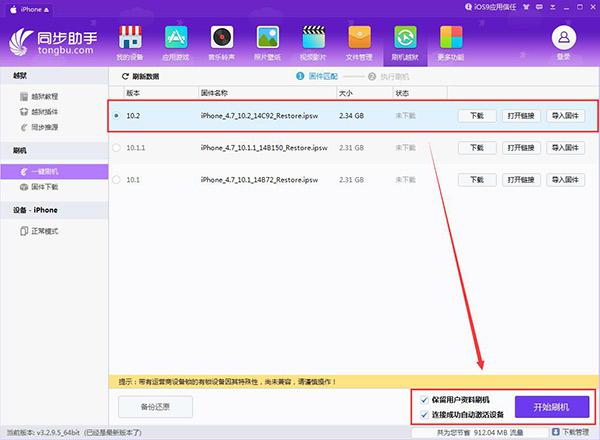The image size is (600, 440).
Task: Open 我的设备 (My Device) in top toolbar
Action: [130, 43]
